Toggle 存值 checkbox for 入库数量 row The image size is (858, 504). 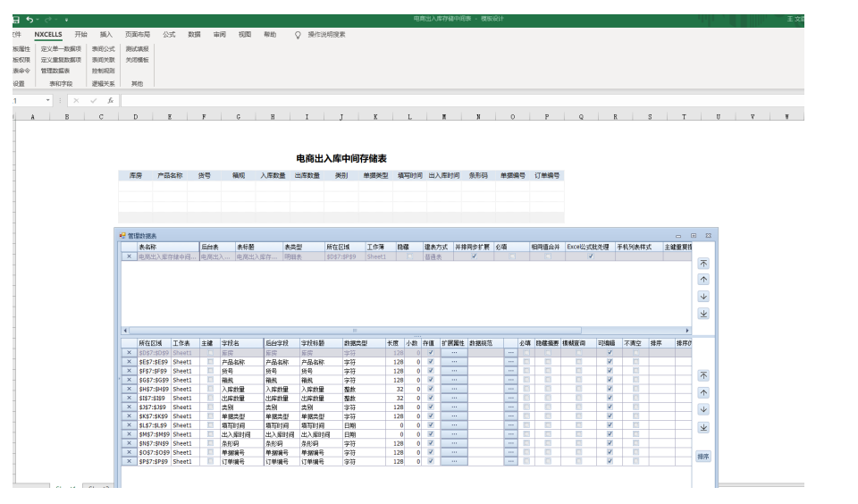point(430,390)
